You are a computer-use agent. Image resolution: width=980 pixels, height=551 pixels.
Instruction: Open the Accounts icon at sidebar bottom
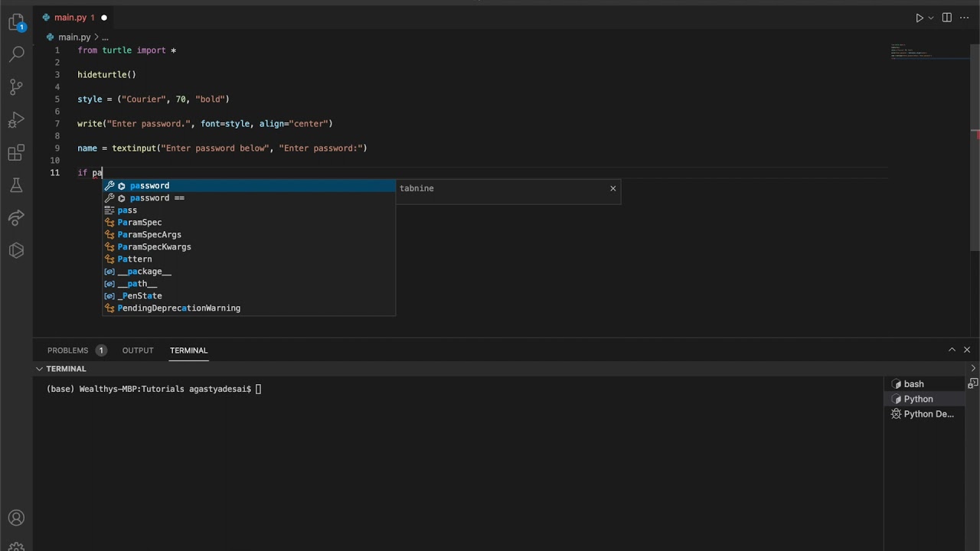coord(16,518)
